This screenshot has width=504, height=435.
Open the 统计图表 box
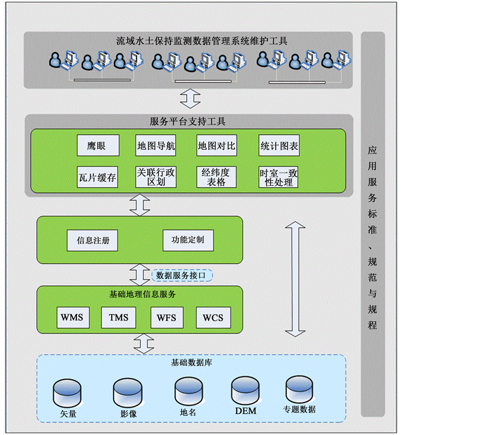point(279,146)
